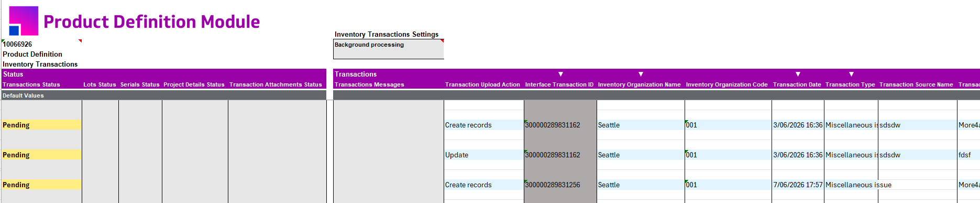This screenshot has height=203, width=980.
Task: Open filter arrow above Inventory Organization Name
Action: 641,74
